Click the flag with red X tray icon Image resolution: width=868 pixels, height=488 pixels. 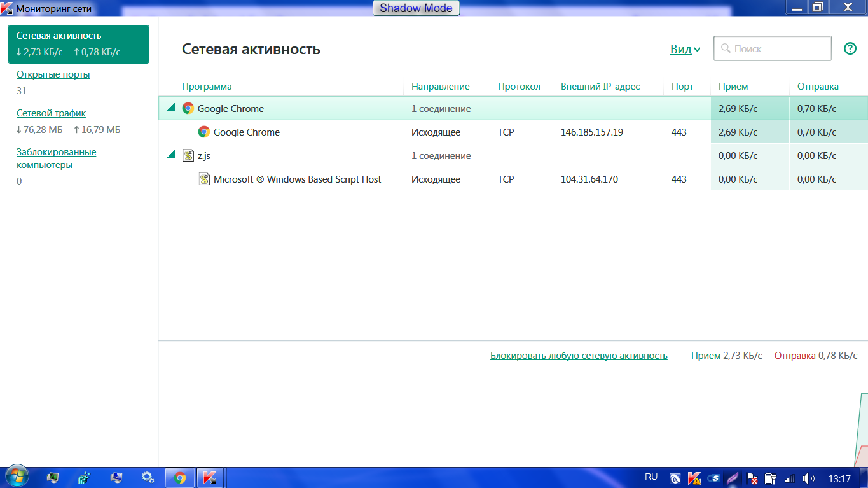point(752,478)
